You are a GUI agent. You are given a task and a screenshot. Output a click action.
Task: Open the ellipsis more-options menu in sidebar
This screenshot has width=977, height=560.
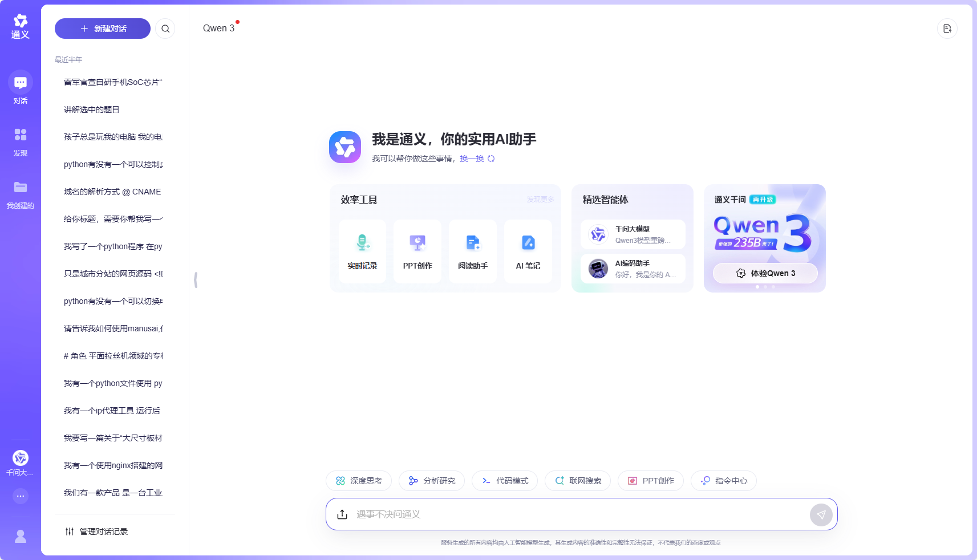20,496
